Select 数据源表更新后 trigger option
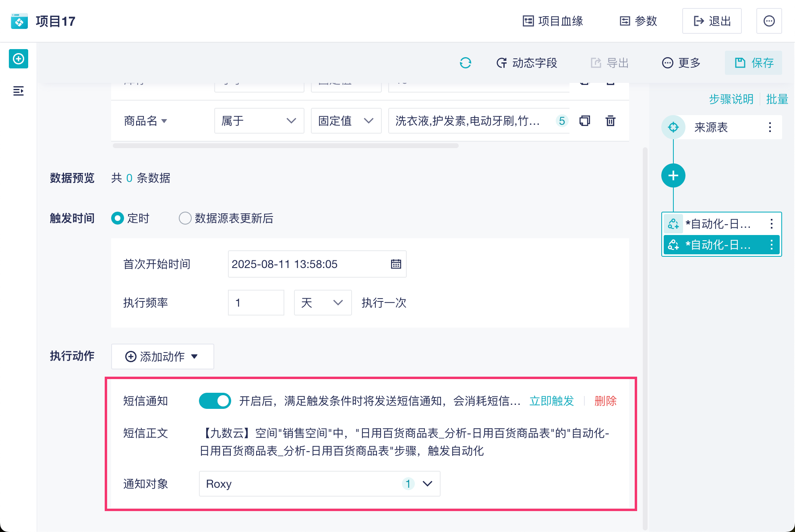The width and height of the screenshot is (795, 532). coord(185,218)
